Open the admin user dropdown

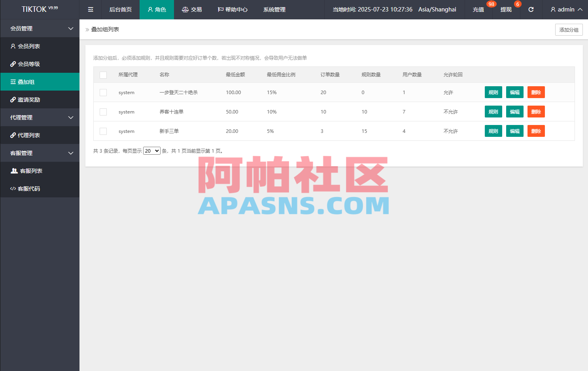(566, 9)
